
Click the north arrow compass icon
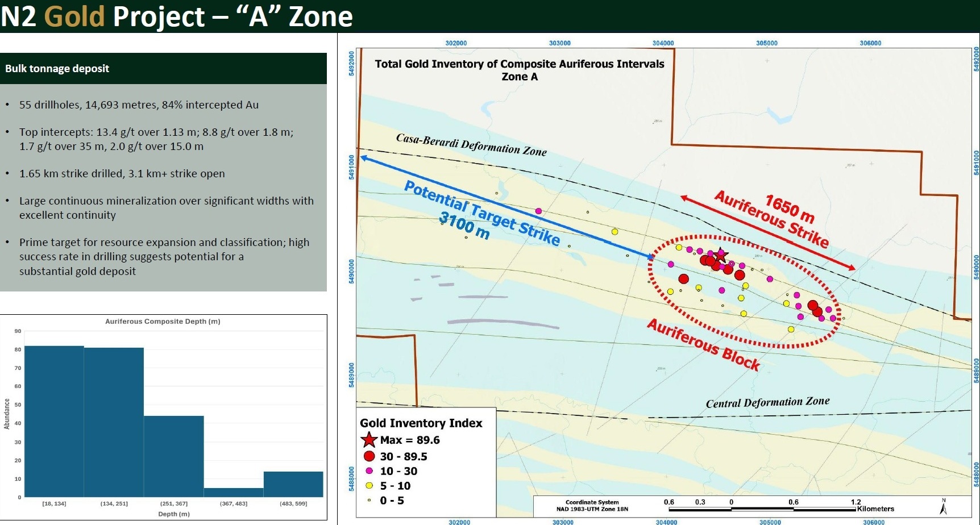point(944,506)
